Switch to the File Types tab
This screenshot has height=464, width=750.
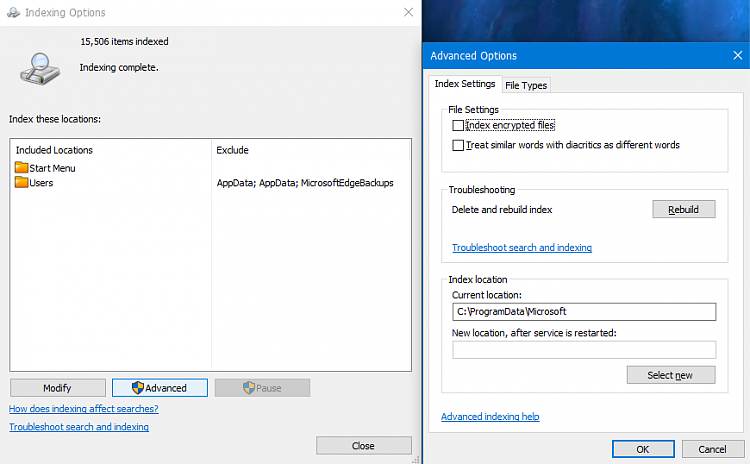tap(526, 85)
